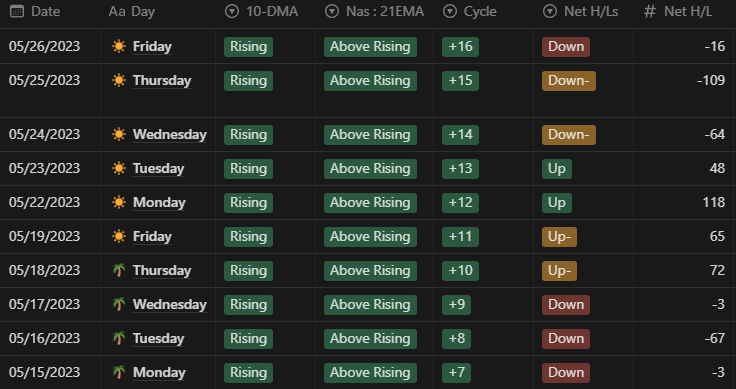Open the Friday page on 05/26/2023
The height and width of the screenshot is (389, 736).
click(x=152, y=46)
